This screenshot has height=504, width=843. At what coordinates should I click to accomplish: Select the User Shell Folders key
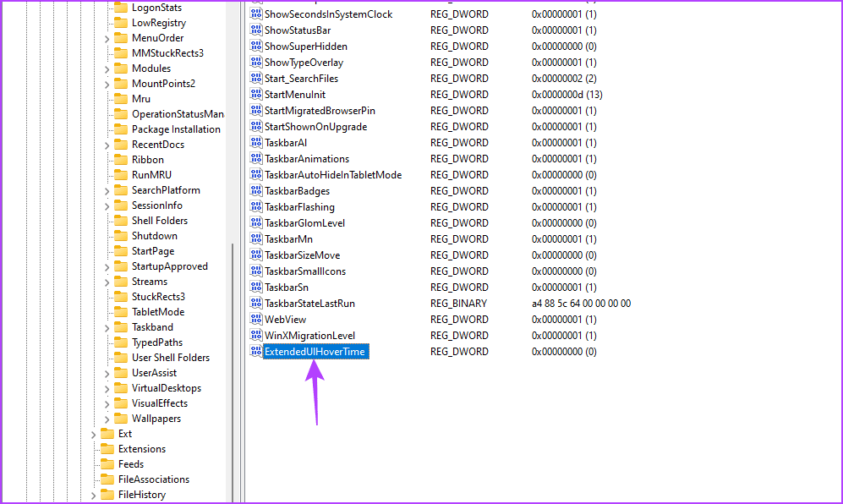[x=171, y=358]
